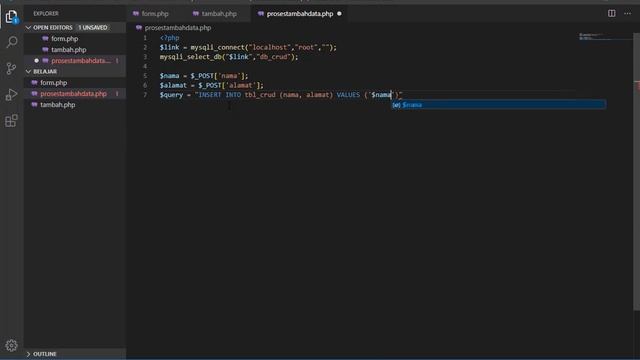Image resolution: width=640 pixels, height=360 pixels.
Task: Open the Search view in activity bar
Action: (11, 42)
